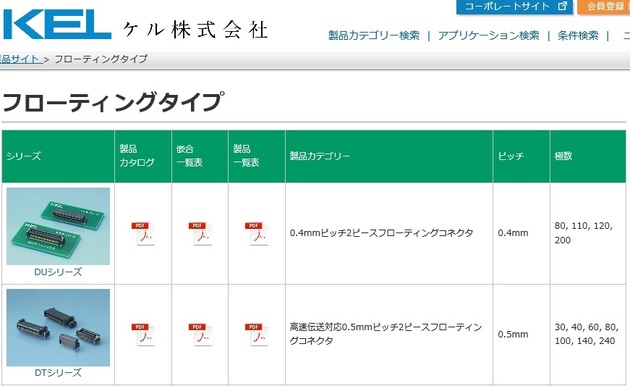
Task: Click the フローティングタイプ page heading
Action: (x=112, y=102)
